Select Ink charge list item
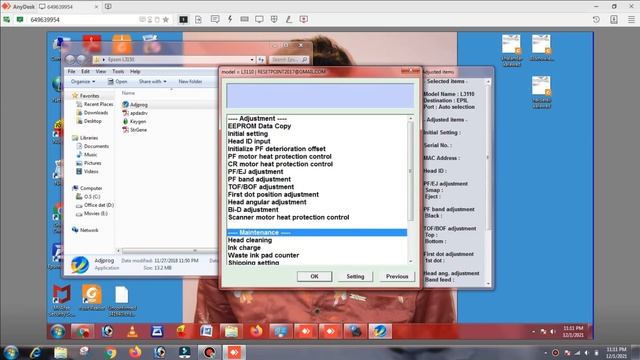Viewport: 640px width, 360px height. pyautogui.click(x=244, y=248)
